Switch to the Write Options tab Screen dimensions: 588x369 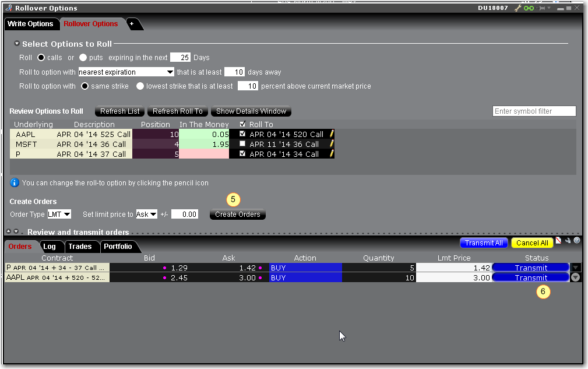30,24
